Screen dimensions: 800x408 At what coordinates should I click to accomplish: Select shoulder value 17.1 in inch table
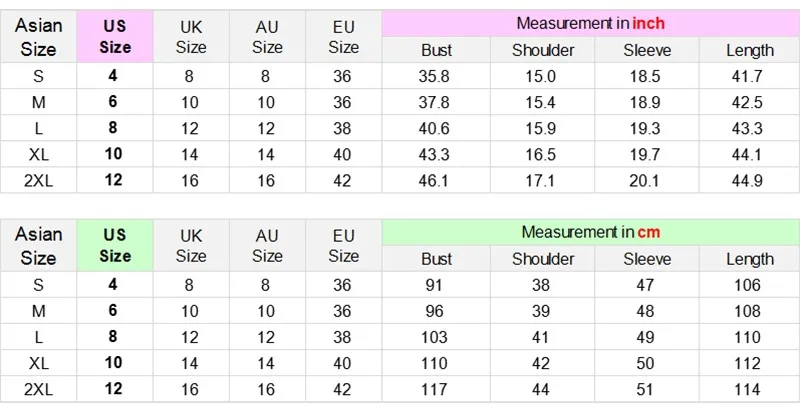tap(540, 181)
